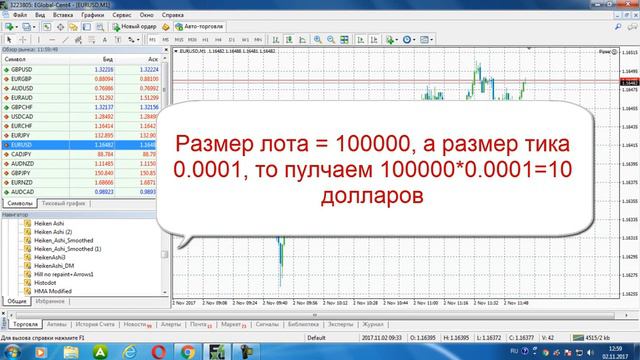Select the Heiken_Ashi_Smoothed (1) indicator
The image size is (640, 360).
[67, 249]
